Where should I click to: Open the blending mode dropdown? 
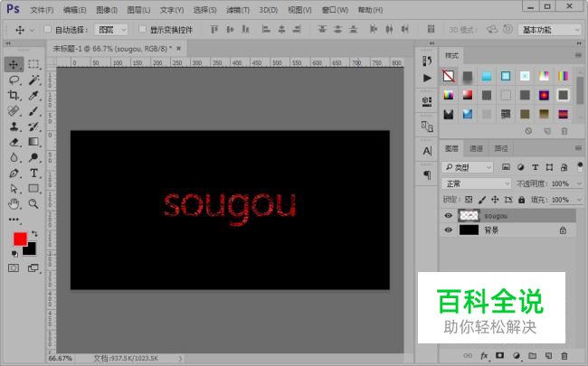[x=476, y=183]
